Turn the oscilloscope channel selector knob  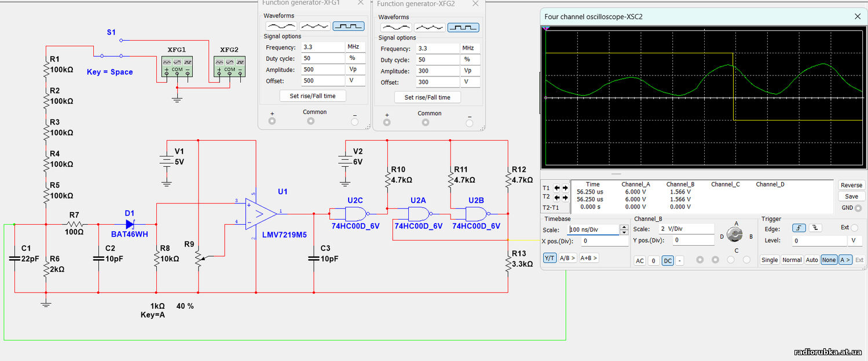point(736,234)
